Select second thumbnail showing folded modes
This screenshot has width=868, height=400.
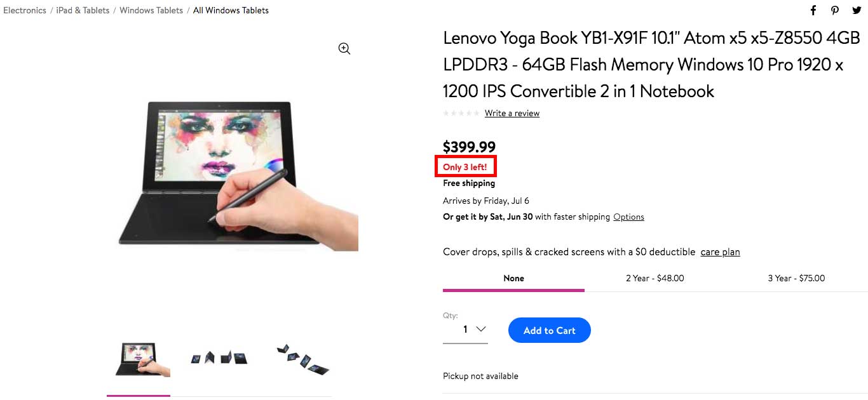[x=219, y=359]
